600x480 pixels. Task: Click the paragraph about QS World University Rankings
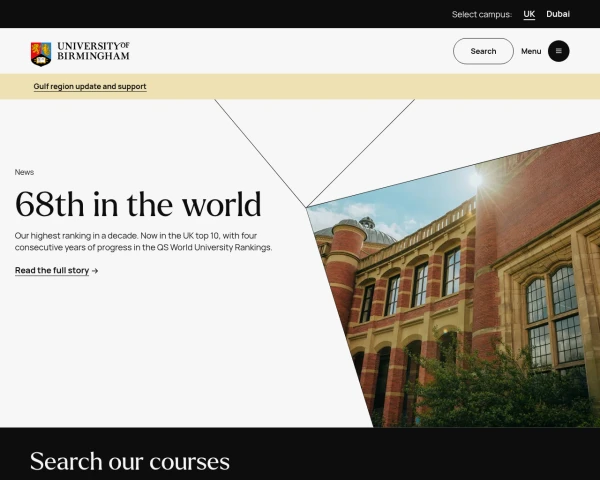coord(143,242)
